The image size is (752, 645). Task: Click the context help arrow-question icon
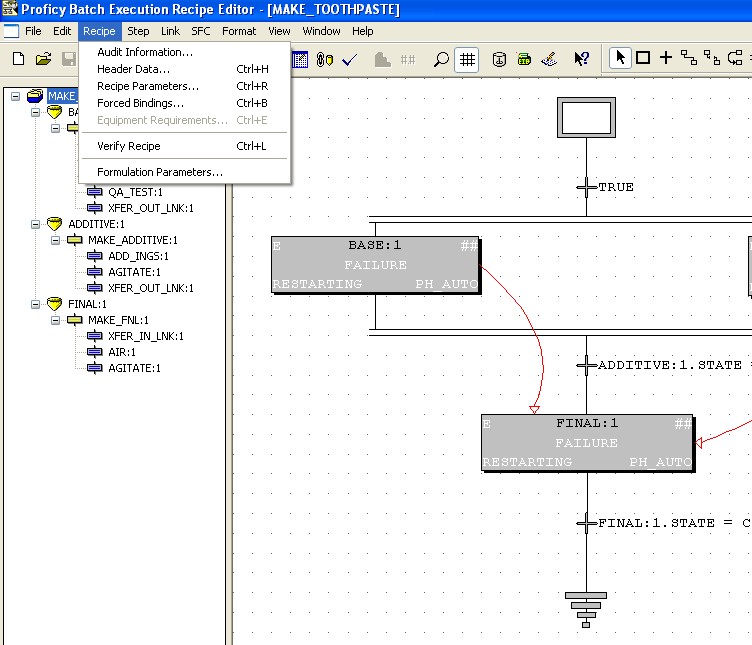581,59
